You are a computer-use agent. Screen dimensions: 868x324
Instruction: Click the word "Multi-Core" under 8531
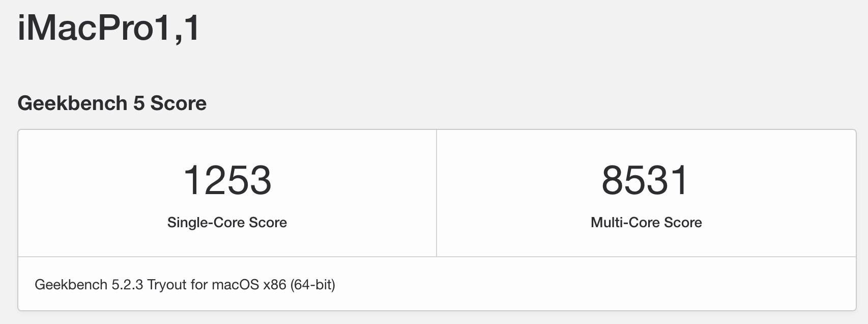623,223
